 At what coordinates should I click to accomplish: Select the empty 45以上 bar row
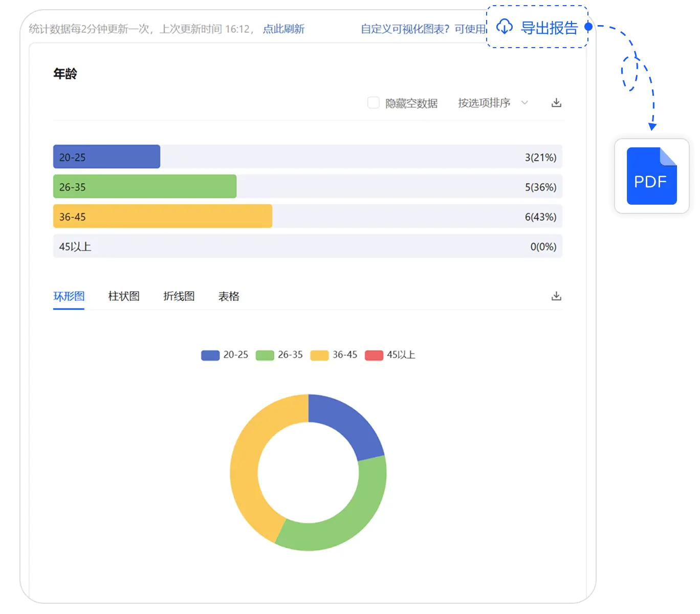click(x=308, y=246)
